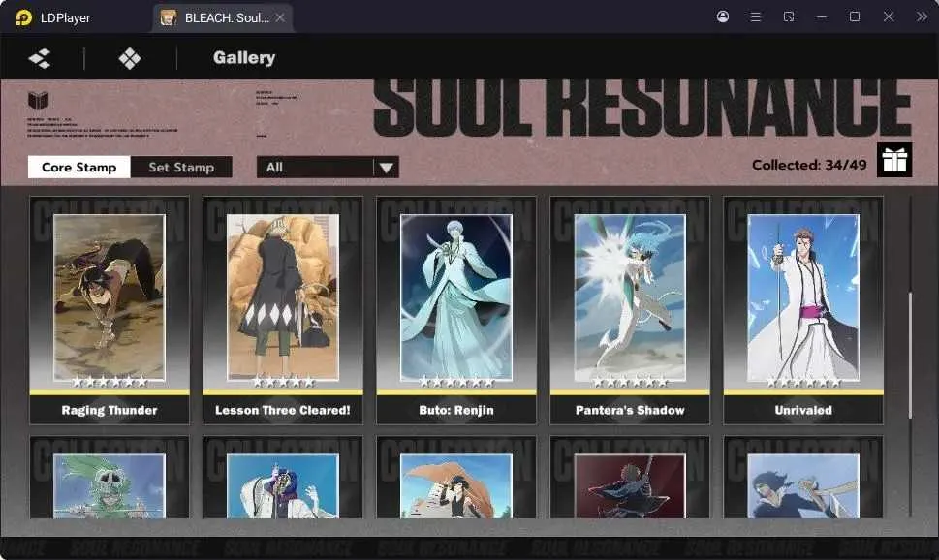This screenshot has width=939, height=560.
Task: Switch to the Set Stamp toggle
Action: (181, 167)
